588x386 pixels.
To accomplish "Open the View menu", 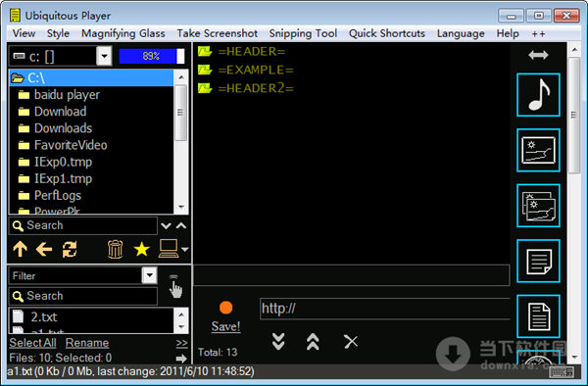I will pos(24,33).
